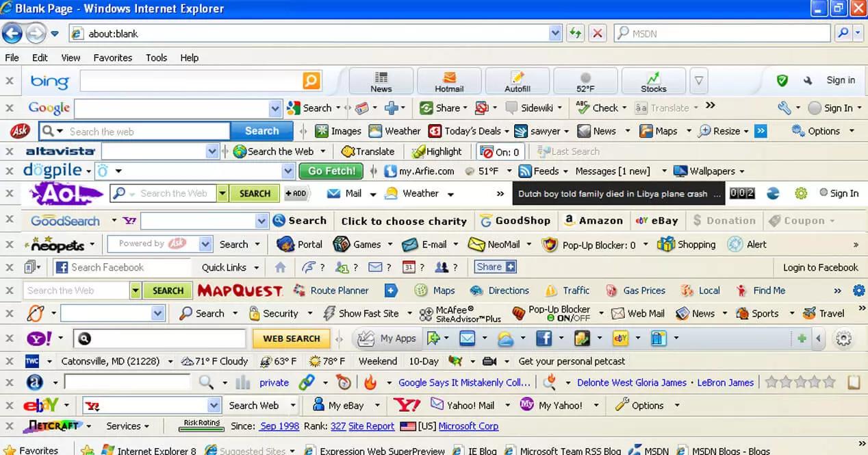Open the Tools menu
The image size is (868, 455).
156,58
